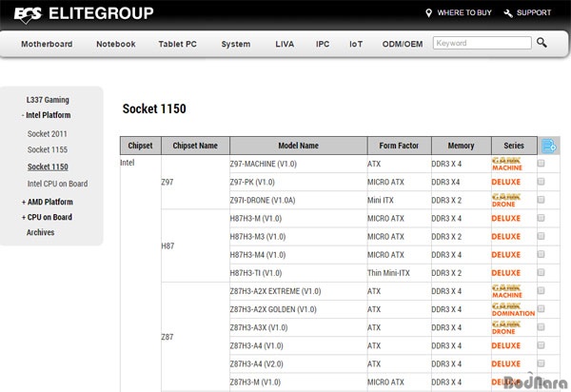Go to Socket 1155 in the sidebar
571x392 pixels.
coord(48,149)
